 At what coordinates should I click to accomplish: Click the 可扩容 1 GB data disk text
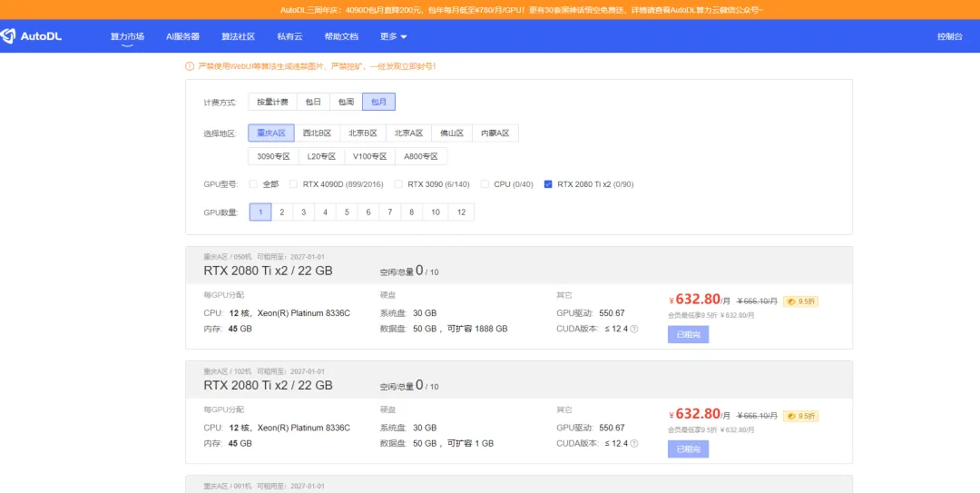(x=470, y=444)
